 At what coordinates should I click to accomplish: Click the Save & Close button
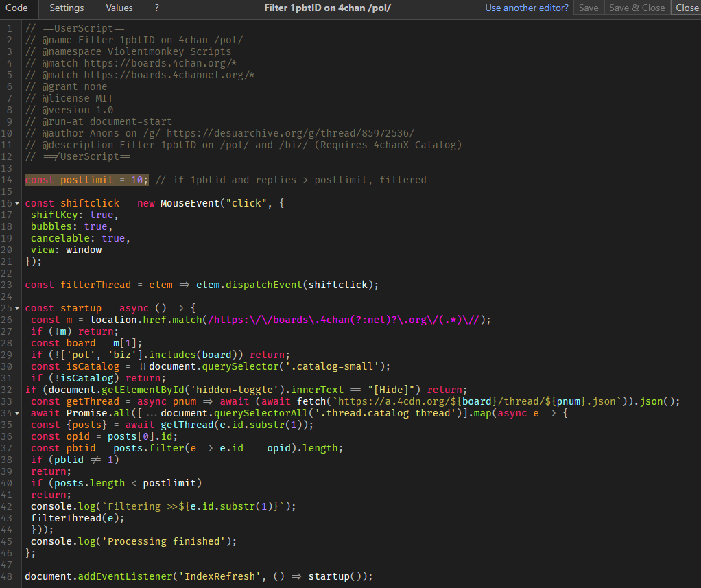pyautogui.click(x=637, y=8)
